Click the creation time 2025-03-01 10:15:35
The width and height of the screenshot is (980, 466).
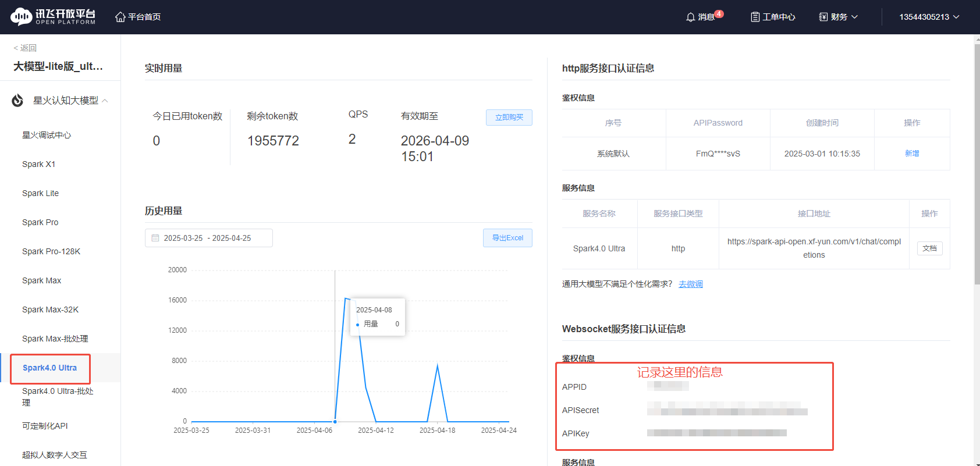(822, 154)
